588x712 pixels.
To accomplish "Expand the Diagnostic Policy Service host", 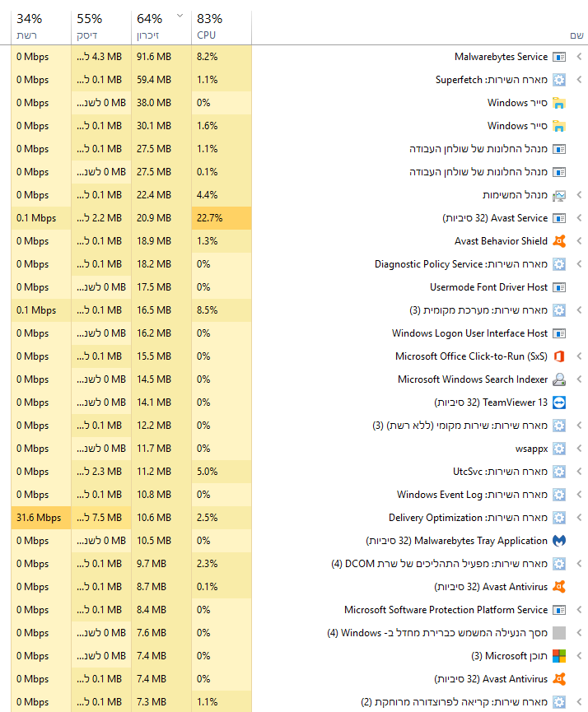I will [580, 264].
